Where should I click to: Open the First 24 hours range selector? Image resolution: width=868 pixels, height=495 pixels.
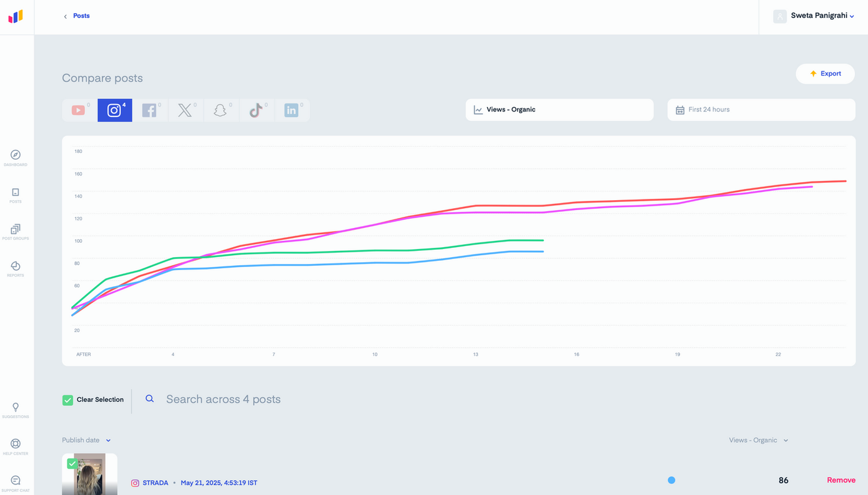coord(761,110)
